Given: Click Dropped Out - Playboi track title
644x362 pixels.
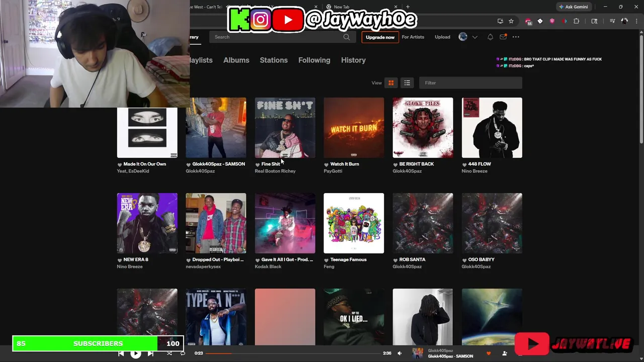Looking at the screenshot, I should point(218,259).
